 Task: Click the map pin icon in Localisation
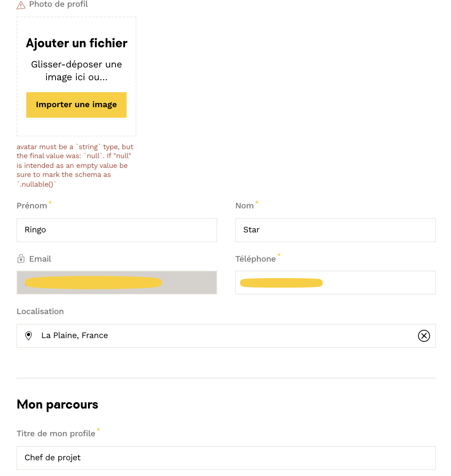tap(28, 336)
